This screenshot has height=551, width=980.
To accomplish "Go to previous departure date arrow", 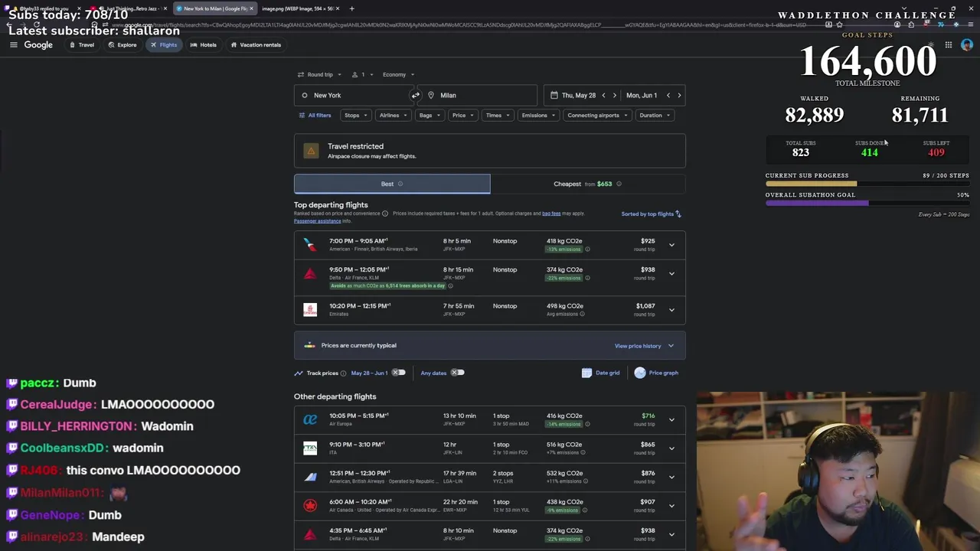I will click(x=603, y=95).
